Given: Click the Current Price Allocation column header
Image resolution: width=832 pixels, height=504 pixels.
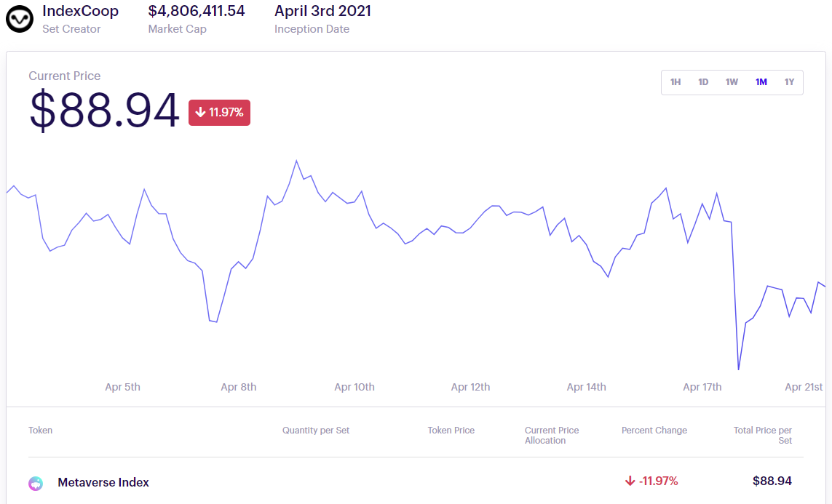Looking at the screenshot, I should click(552, 435).
